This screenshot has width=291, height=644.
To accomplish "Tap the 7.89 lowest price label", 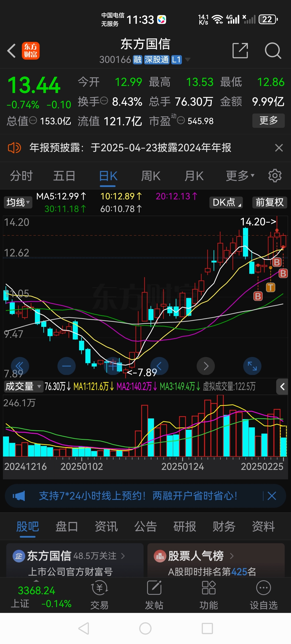I will pyautogui.click(x=142, y=373).
